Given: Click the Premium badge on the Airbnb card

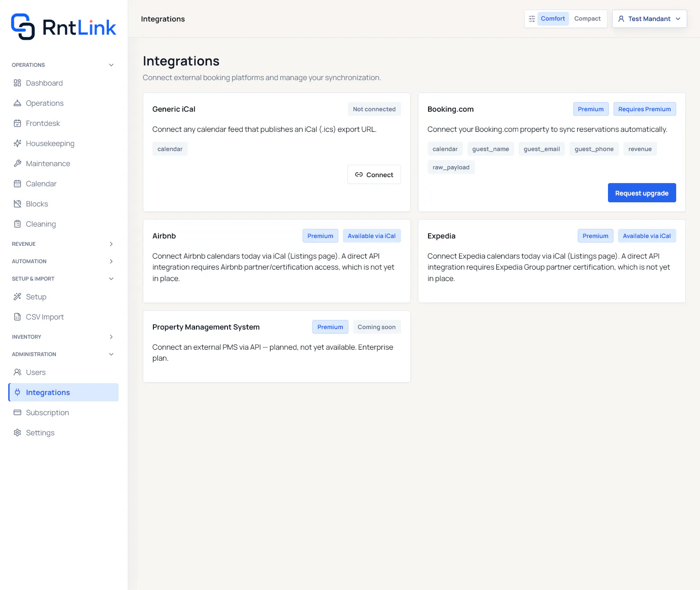Looking at the screenshot, I should click(x=320, y=236).
